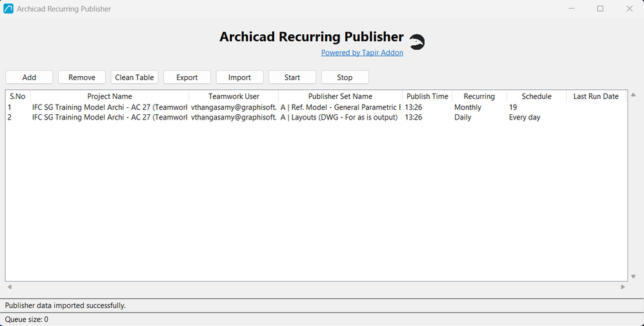Click the horizontal scrollbar left arrow
Image resolution: width=644 pixels, height=326 pixels.
(10, 287)
